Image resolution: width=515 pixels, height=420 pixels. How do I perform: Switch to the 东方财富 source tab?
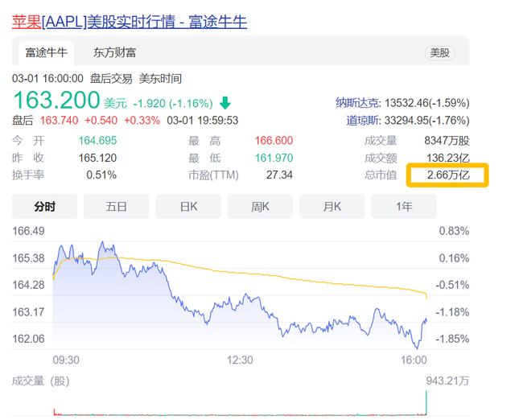[x=114, y=52]
